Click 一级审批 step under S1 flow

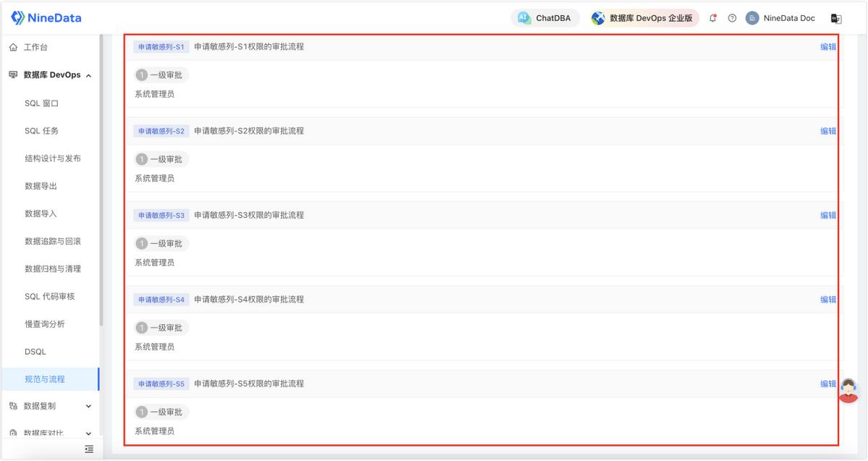(x=161, y=75)
